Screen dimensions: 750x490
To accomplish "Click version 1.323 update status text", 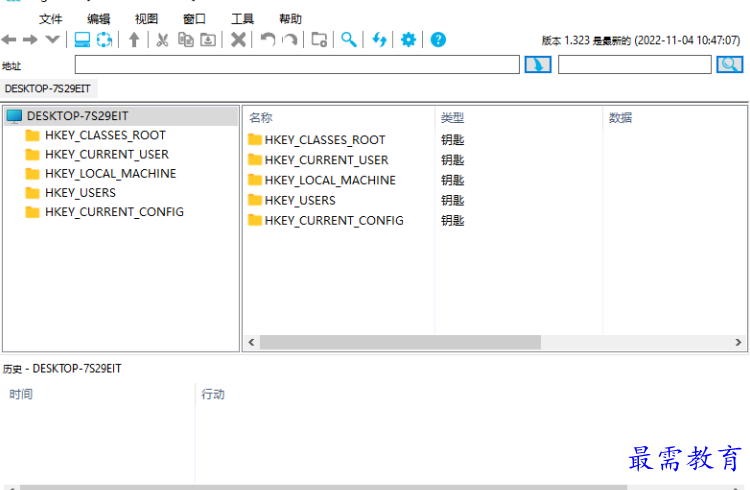I will point(641,41).
